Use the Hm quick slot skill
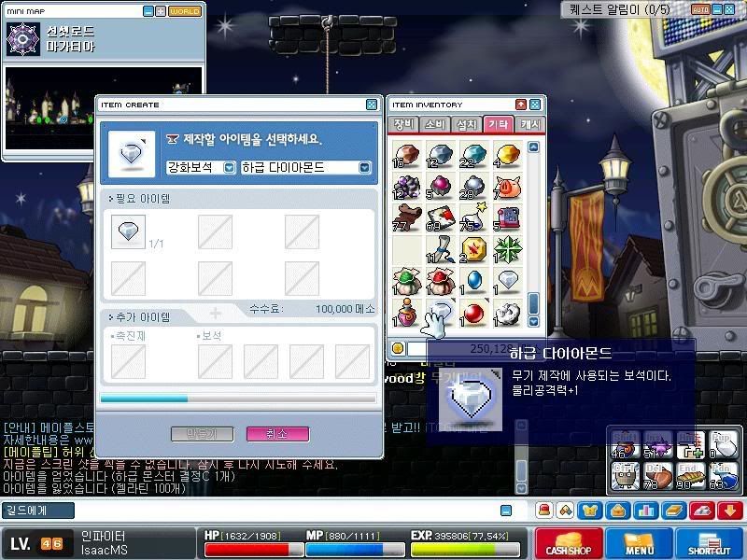 point(690,445)
